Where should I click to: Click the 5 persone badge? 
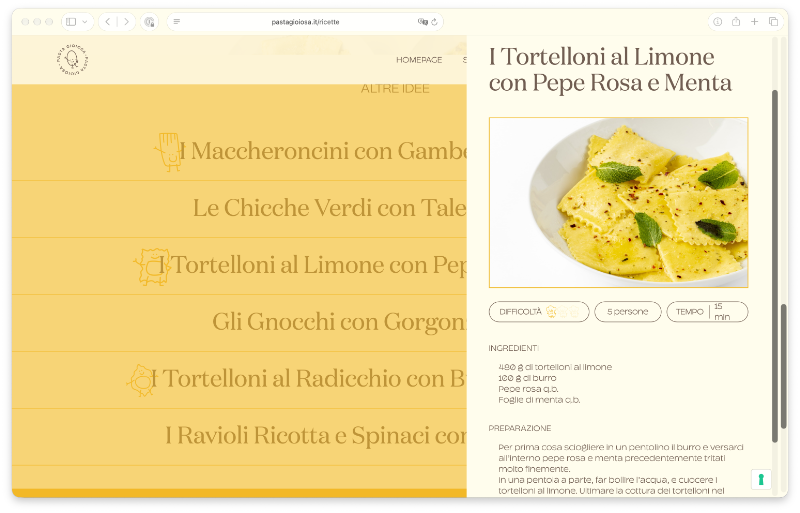tap(628, 312)
